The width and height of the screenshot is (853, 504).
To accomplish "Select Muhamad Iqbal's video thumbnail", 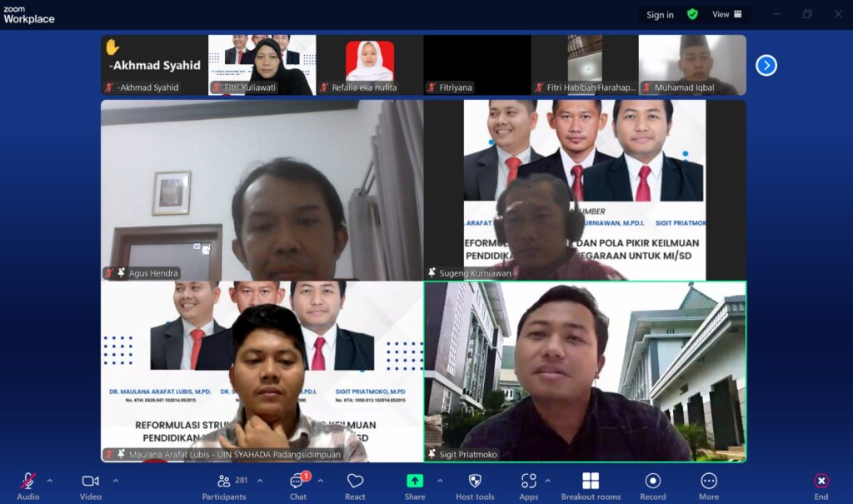I will click(692, 65).
